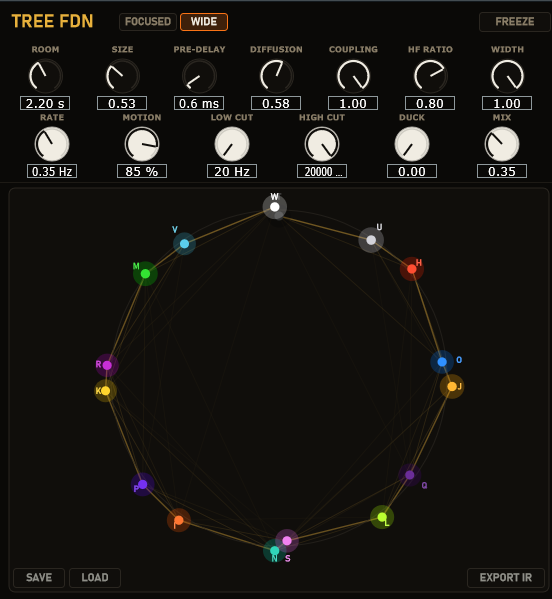Click the RATE value field 0.35 Hz
Screen dimensions: 552x599
(52, 171)
